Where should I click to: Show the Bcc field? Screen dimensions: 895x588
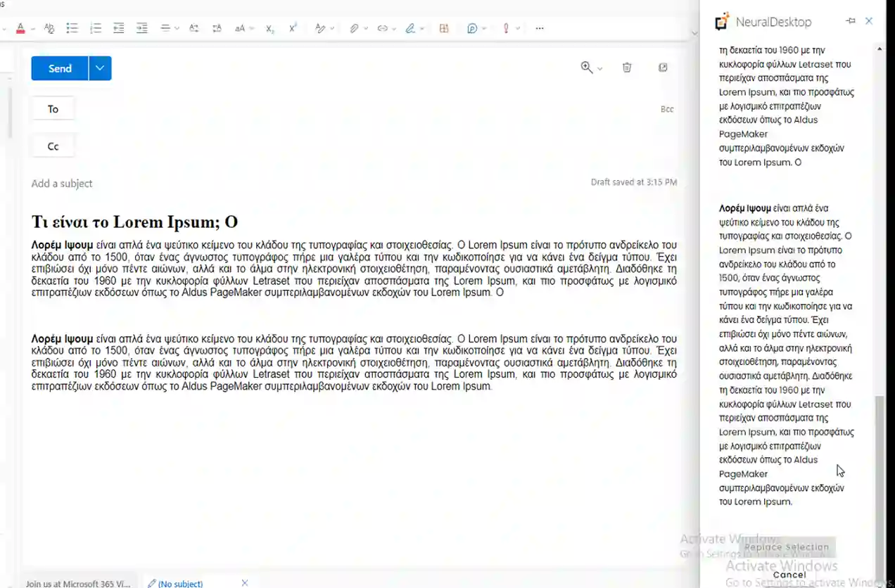click(x=667, y=109)
